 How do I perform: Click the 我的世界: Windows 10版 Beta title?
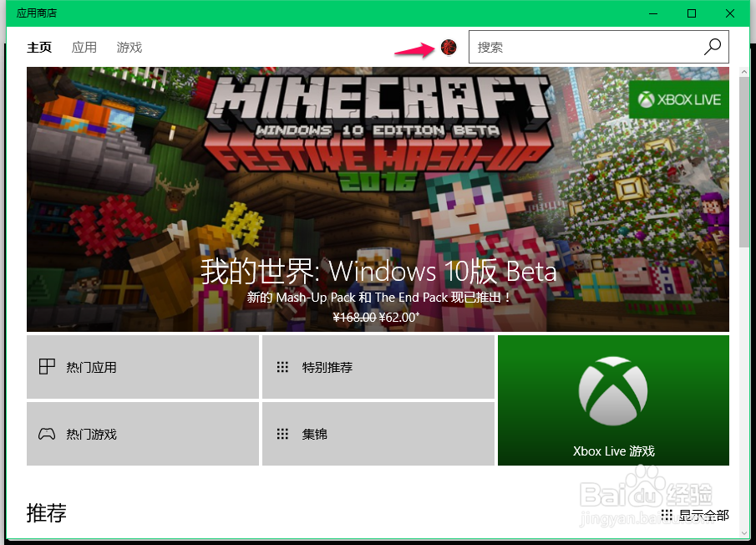[378, 272]
